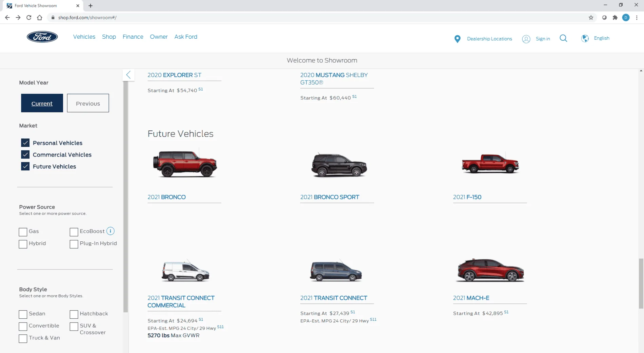Open the Ask Ford menu item
Viewport: 644px width, 353px height.
tap(186, 37)
